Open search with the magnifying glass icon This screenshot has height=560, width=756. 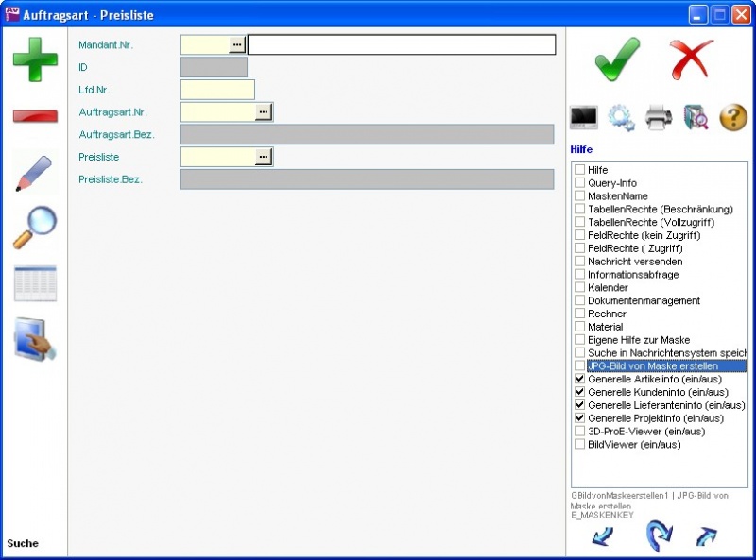(x=34, y=228)
